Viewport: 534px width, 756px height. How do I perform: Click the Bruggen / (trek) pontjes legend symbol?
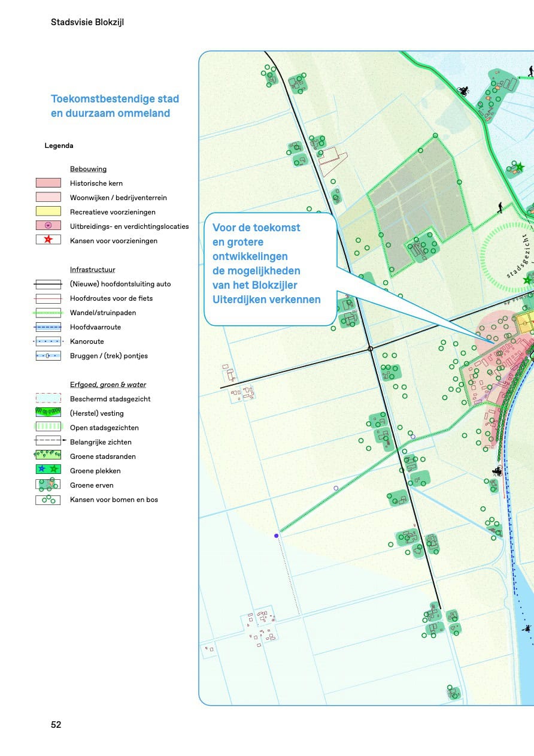point(48,355)
